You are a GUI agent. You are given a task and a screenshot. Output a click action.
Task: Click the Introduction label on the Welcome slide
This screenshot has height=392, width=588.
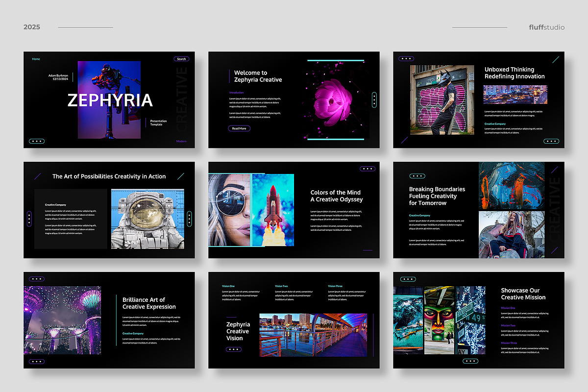236,93
